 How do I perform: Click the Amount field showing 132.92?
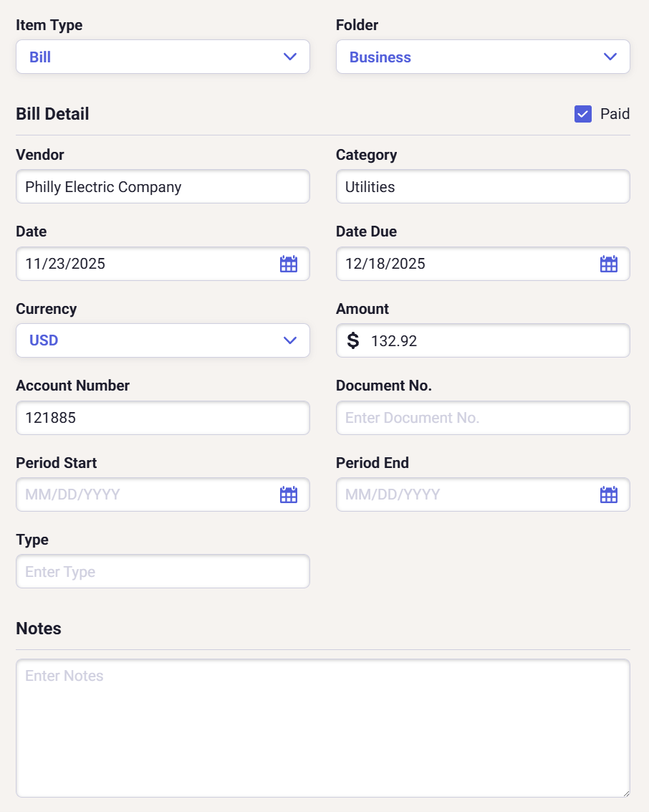(494, 340)
